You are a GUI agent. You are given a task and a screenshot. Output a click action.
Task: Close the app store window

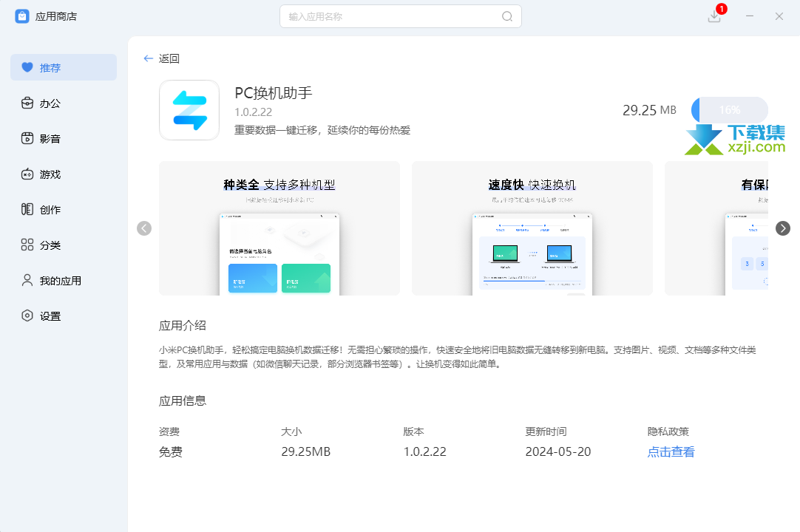779,16
